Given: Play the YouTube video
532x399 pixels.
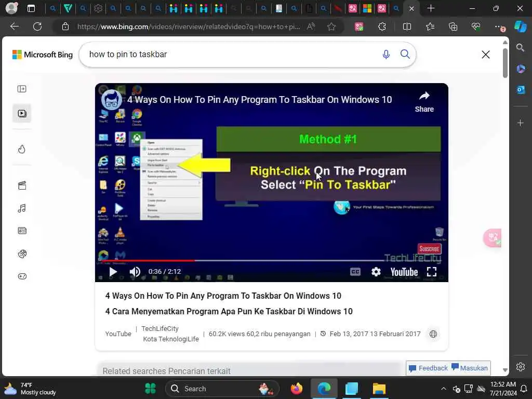Looking at the screenshot, I should (113, 272).
